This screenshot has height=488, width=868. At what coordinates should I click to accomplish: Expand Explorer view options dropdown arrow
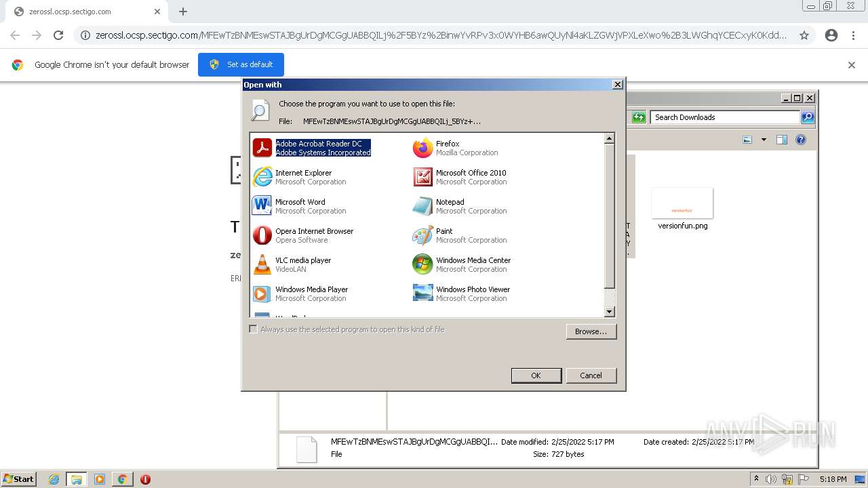pyautogui.click(x=764, y=140)
